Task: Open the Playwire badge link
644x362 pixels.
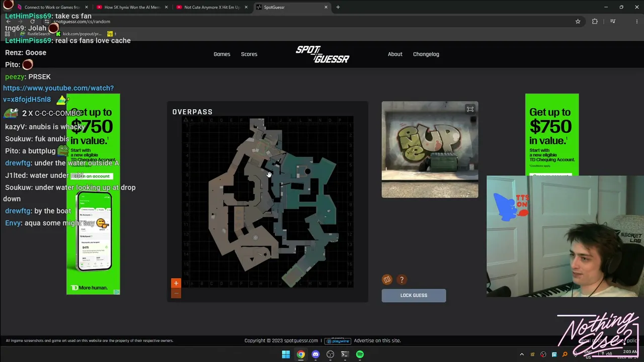Action: (x=338, y=340)
